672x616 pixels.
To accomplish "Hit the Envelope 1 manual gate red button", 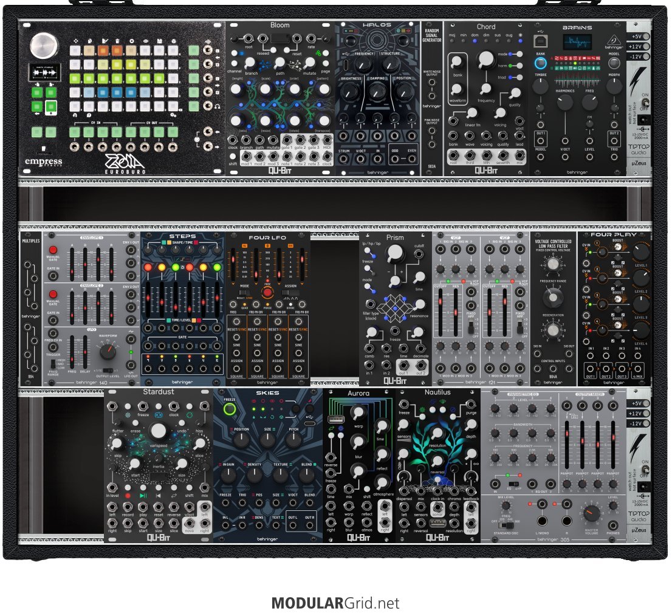I will click(53, 250).
